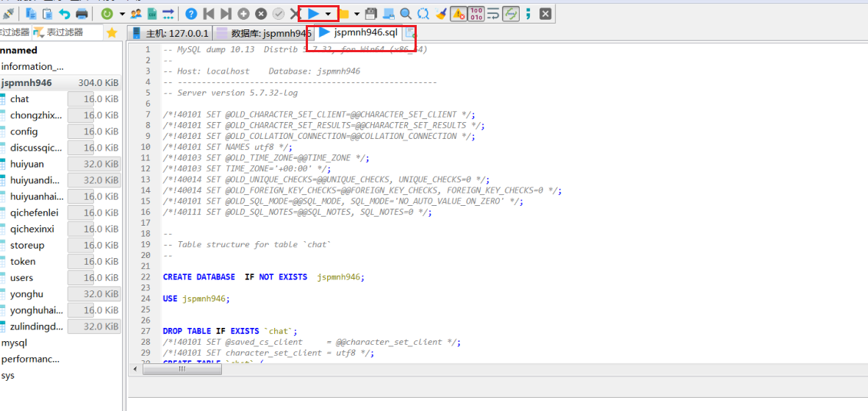Select the users table
The width and height of the screenshot is (868, 411).
point(21,277)
